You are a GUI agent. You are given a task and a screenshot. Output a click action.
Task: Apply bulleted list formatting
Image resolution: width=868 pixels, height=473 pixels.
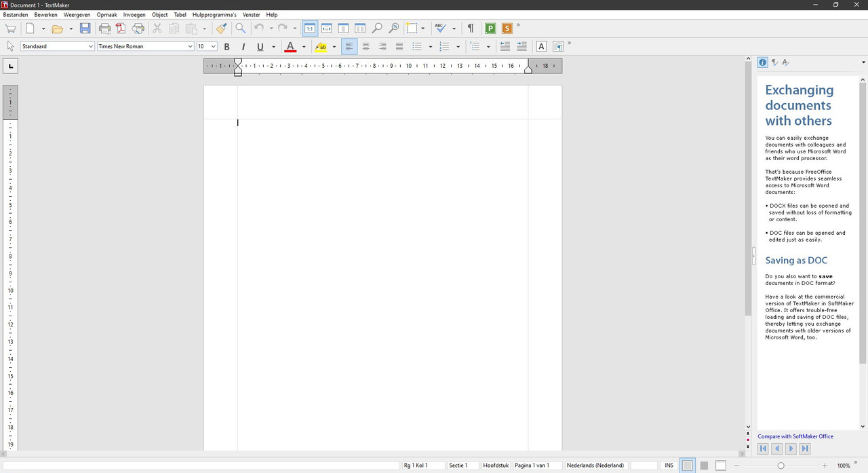pos(417,47)
